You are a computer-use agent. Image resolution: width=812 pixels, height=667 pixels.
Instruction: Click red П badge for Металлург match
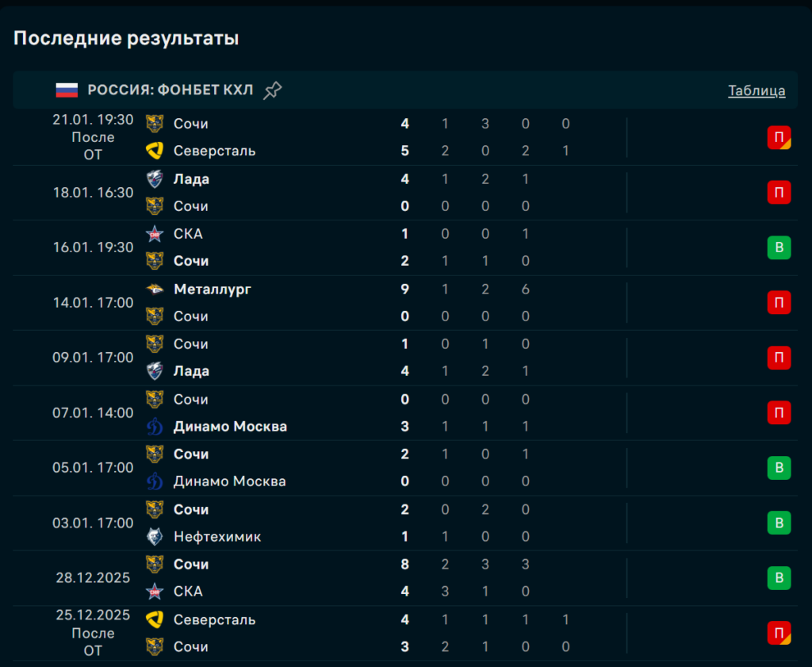pos(779,303)
